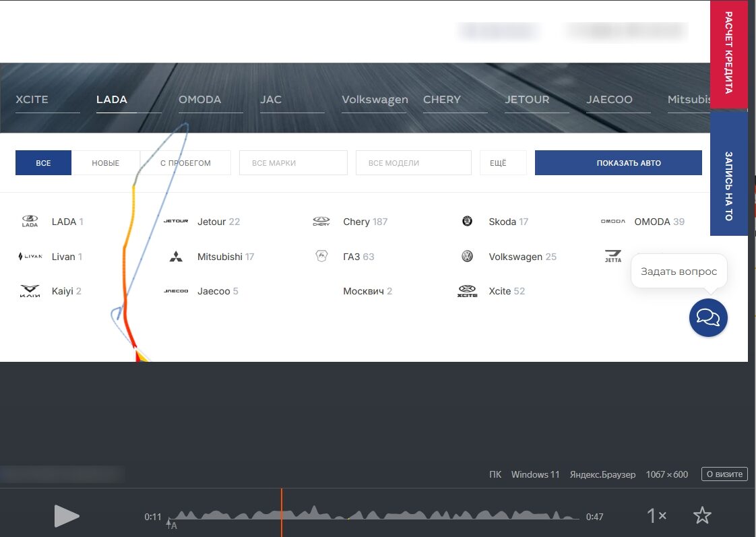Screen dimensions: 756x537
Task: Click the Volkswagen logo icon
Action: click(467, 257)
